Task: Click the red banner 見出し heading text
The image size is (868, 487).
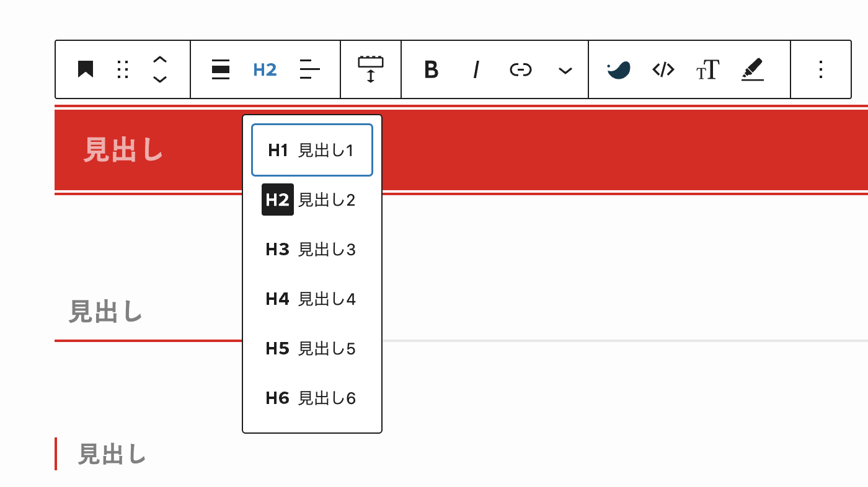Action: click(x=123, y=151)
